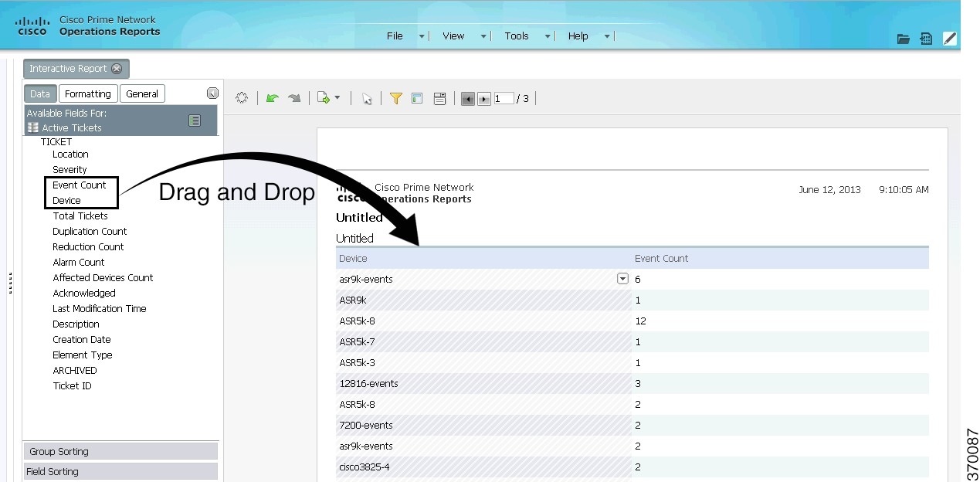This screenshot has width=980, height=482.
Task: Close the Interactive Report tab
Action: [x=117, y=68]
